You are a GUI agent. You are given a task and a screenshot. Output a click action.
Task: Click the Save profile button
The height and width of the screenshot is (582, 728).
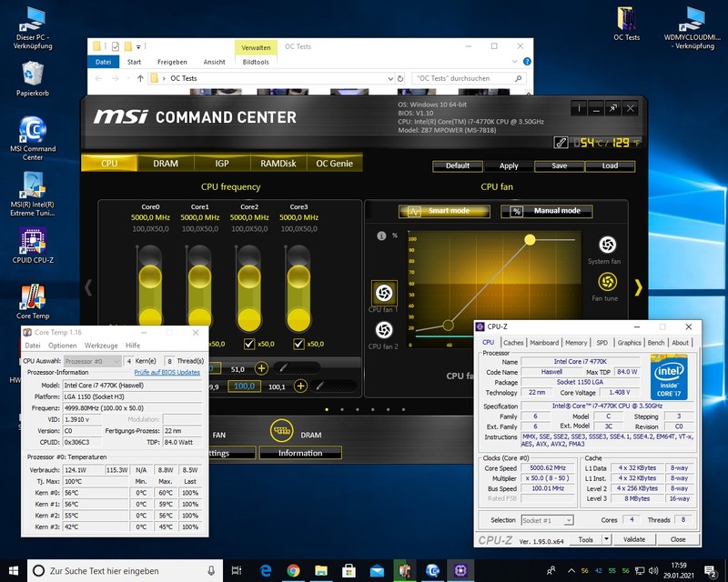coord(560,166)
